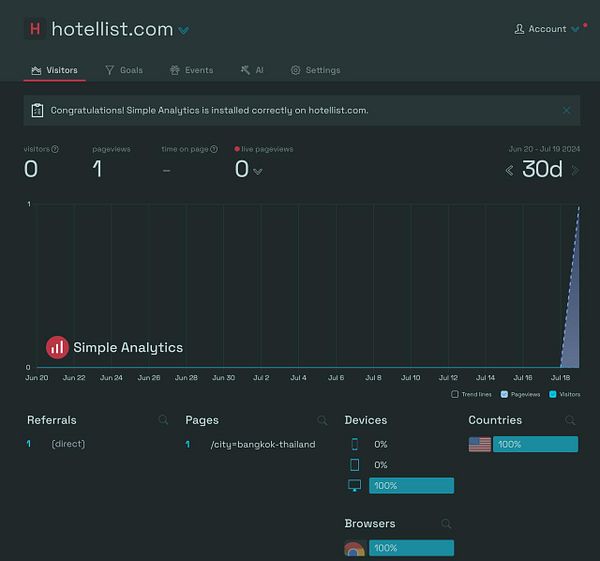
Task: Show the visitors help tooltip icon
Action: pyautogui.click(x=55, y=149)
